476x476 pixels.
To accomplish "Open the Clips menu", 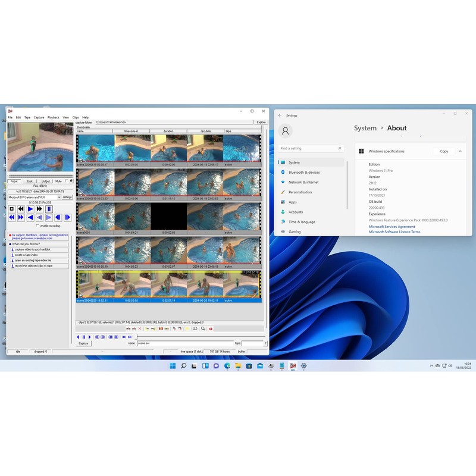I will click(x=76, y=117).
